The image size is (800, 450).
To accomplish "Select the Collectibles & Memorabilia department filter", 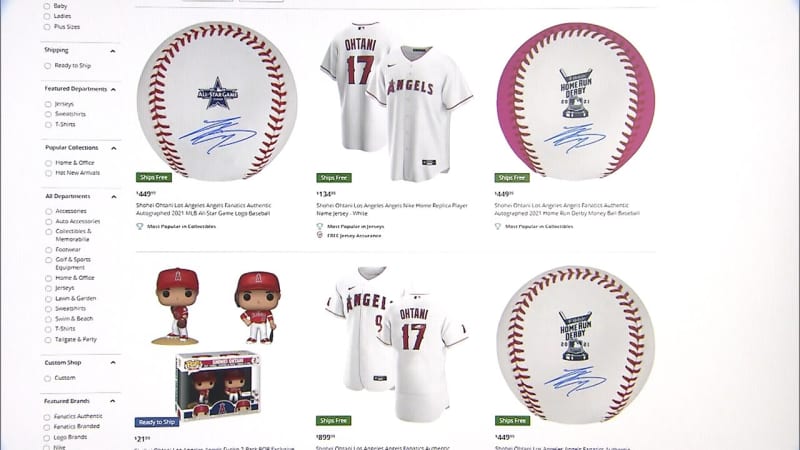I will [48, 232].
